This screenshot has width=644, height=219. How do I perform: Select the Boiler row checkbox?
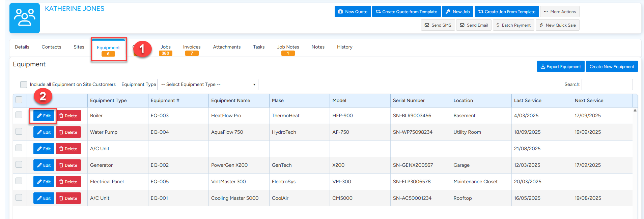click(x=19, y=115)
